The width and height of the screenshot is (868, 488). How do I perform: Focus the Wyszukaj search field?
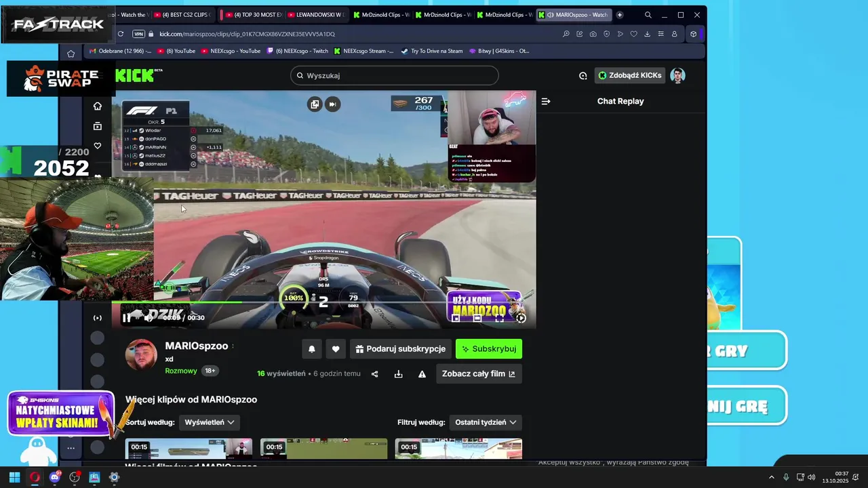395,75
